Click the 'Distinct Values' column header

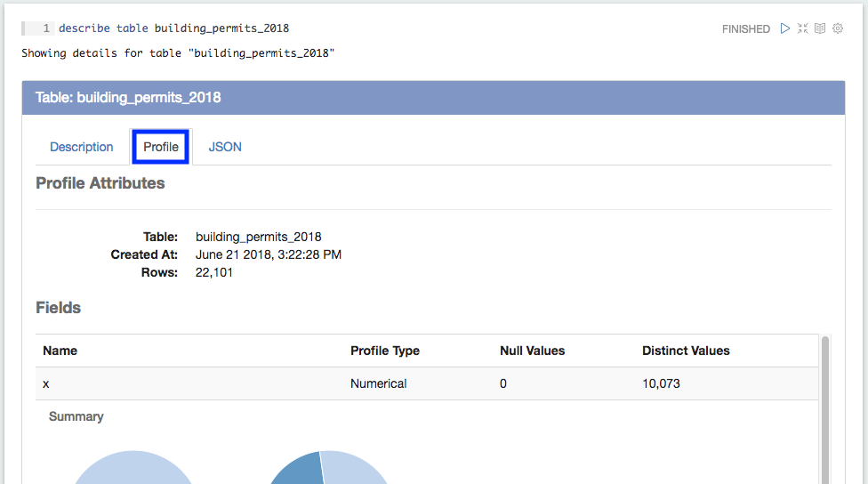(686, 351)
